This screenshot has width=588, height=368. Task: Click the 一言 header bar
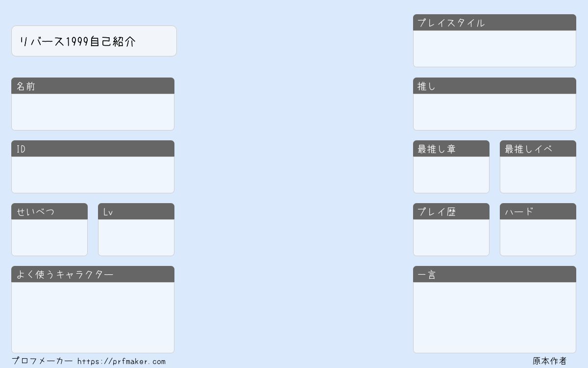[494, 274]
